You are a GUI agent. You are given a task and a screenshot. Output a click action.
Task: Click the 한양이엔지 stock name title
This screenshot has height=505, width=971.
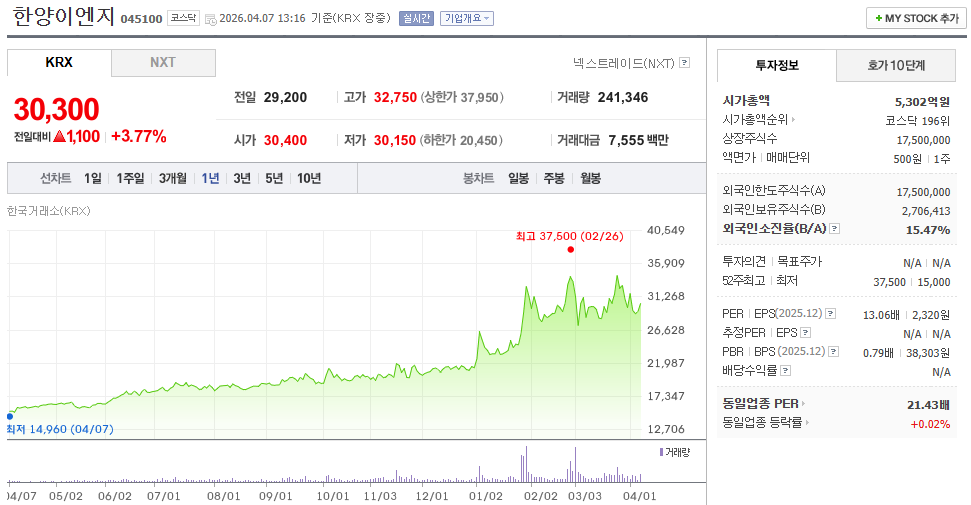point(64,17)
